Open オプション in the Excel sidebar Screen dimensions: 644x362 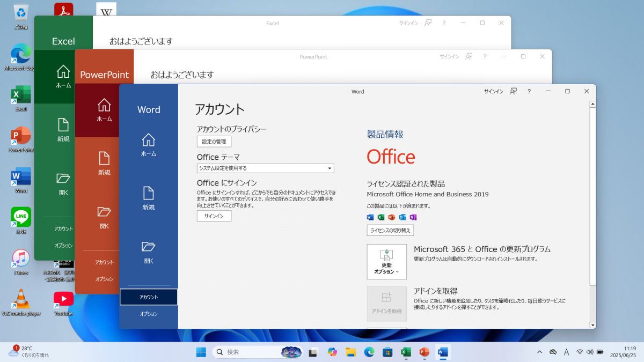tap(63, 245)
